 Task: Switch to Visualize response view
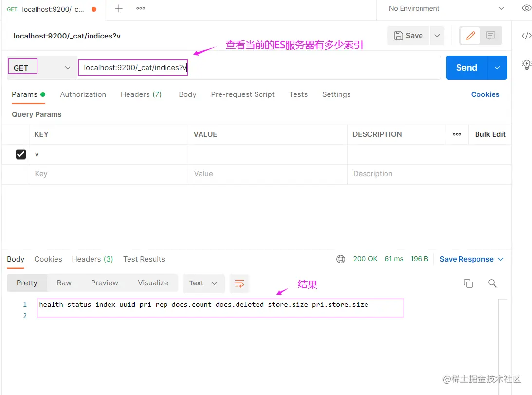(x=153, y=283)
